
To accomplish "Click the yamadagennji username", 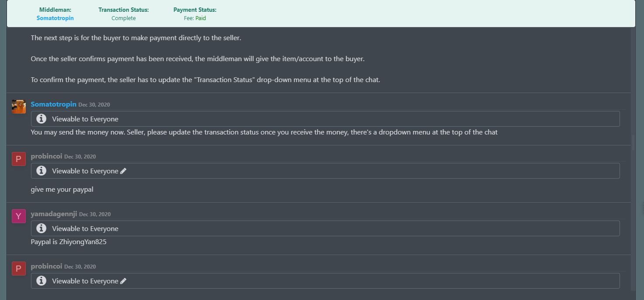I will [54, 214].
